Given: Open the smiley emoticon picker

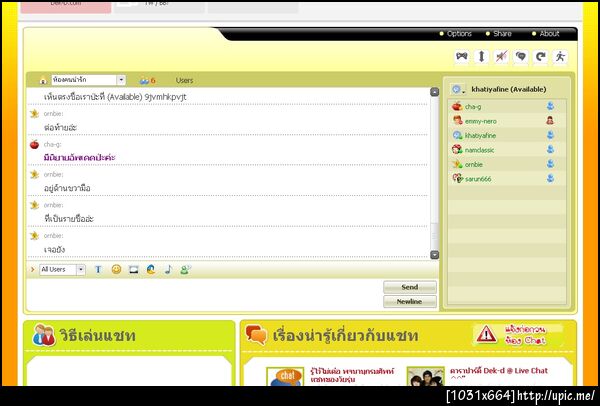Looking at the screenshot, I should click(x=116, y=270).
